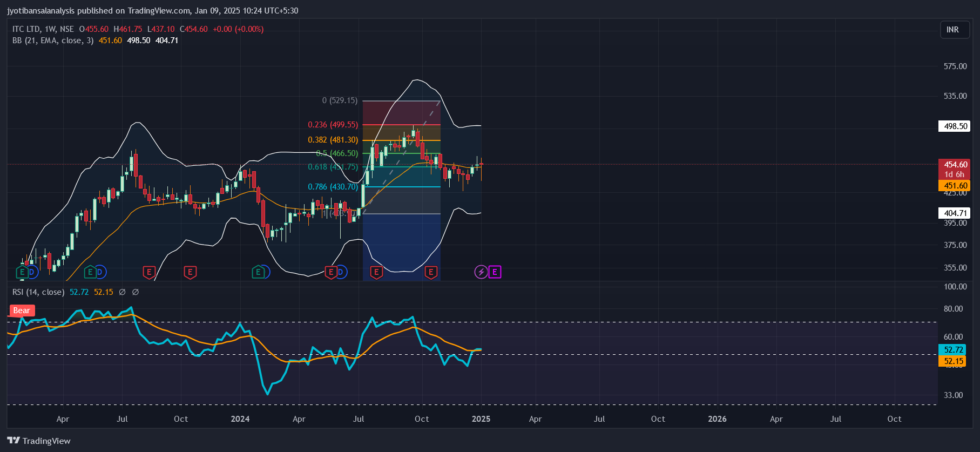Click the 2024 label on time axis
This screenshot has width=980, height=452.
point(240,419)
